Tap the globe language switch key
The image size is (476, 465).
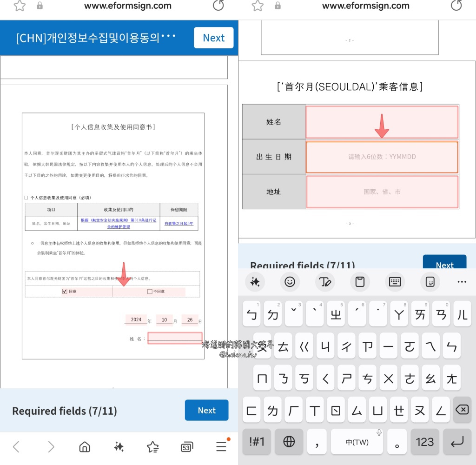click(289, 442)
